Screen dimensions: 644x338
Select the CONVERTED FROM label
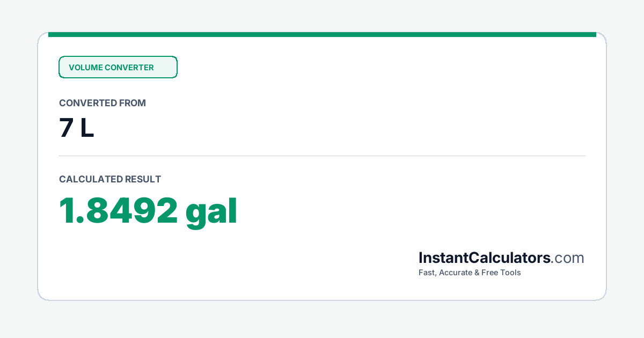[x=103, y=103]
